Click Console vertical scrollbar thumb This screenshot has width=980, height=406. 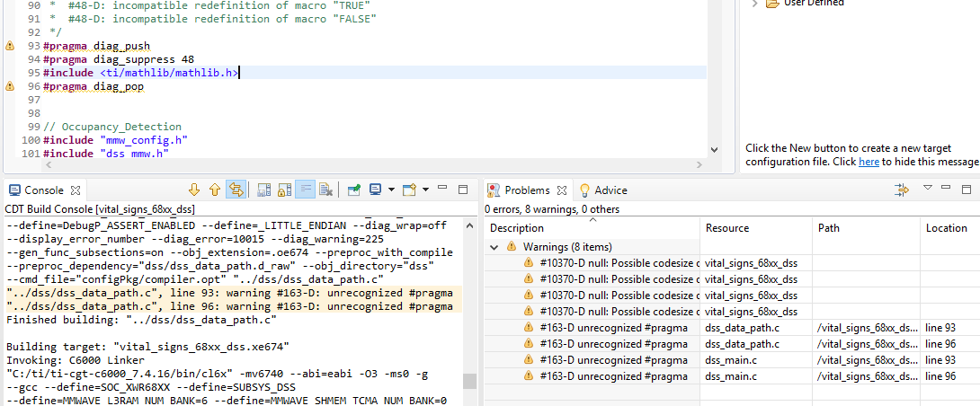click(x=468, y=381)
